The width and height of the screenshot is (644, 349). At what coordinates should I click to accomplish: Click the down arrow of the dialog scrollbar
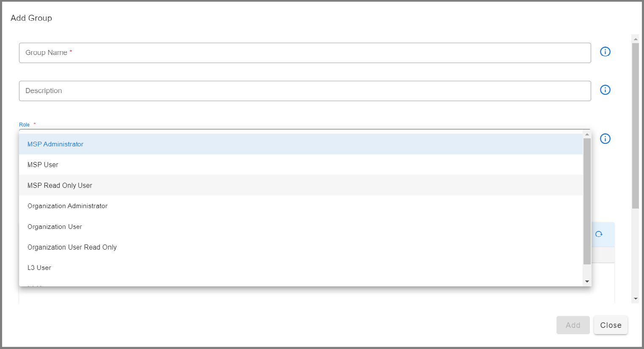pos(636,299)
